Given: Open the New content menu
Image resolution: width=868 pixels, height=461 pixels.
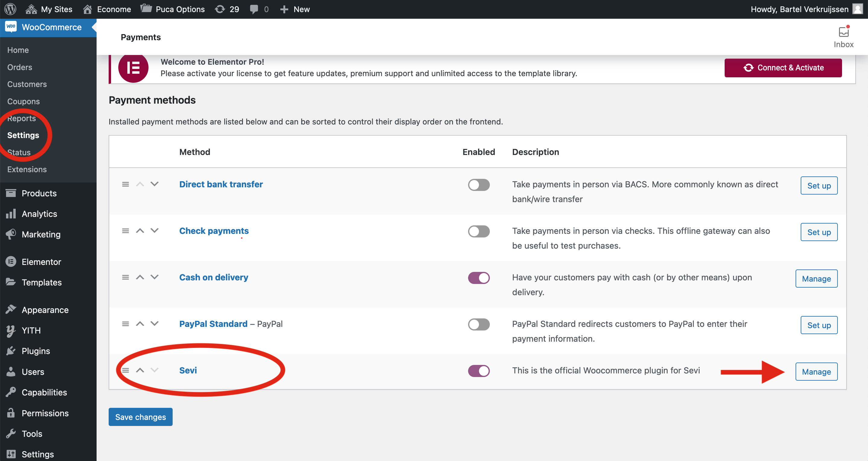Looking at the screenshot, I should click(295, 9).
